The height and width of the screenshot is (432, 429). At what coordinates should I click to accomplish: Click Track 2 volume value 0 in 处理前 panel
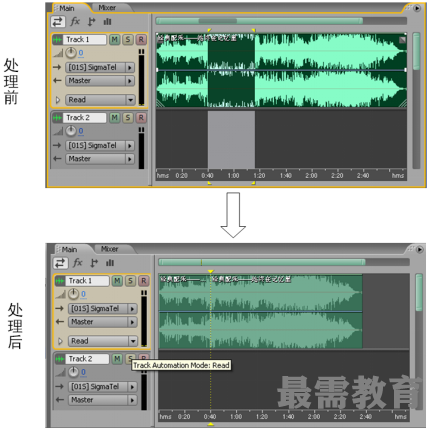[x=81, y=131]
